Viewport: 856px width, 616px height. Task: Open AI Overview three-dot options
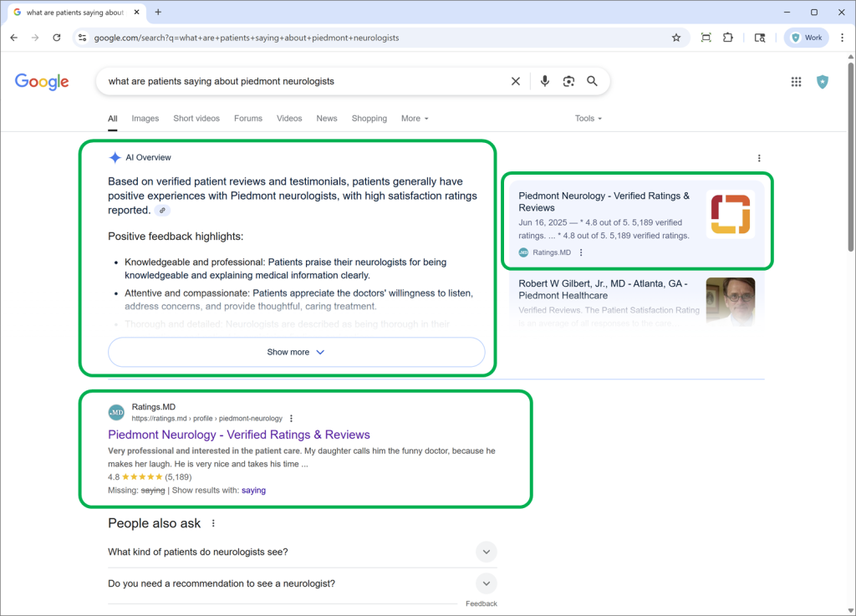point(759,158)
